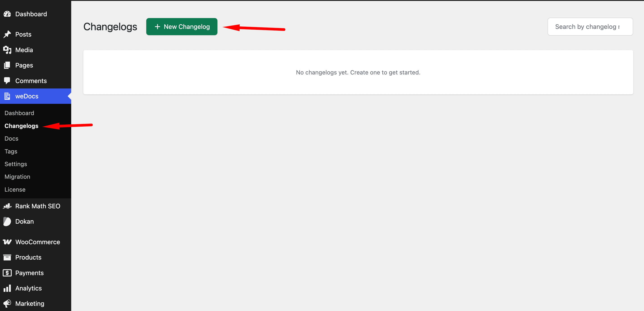
Task: Click the Analytics bar chart icon
Action: click(7, 288)
